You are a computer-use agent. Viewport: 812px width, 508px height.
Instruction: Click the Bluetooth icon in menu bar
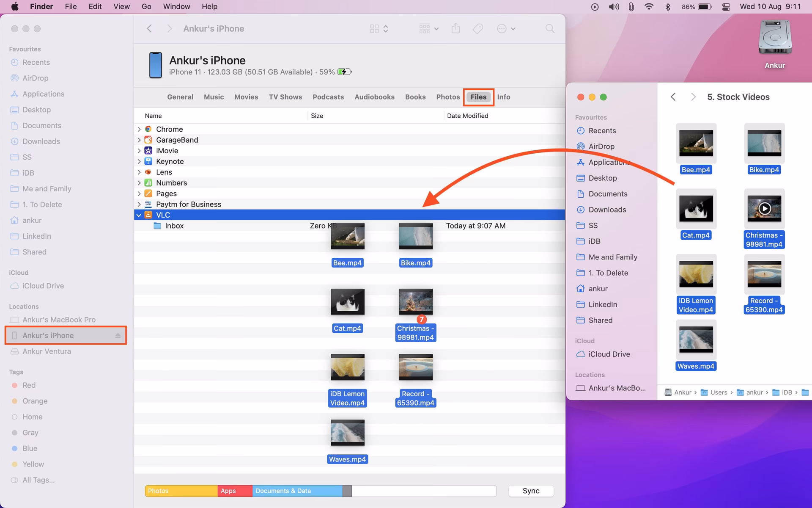[669, 6]
